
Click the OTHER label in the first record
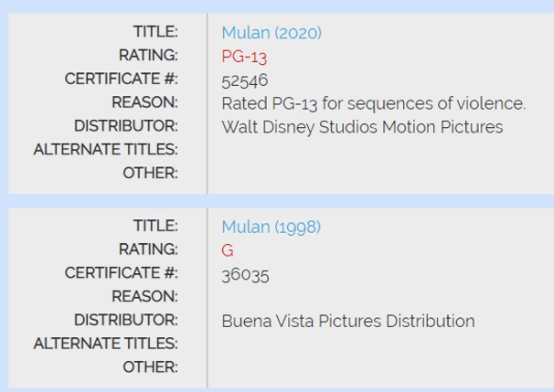[x=150, y=173]
